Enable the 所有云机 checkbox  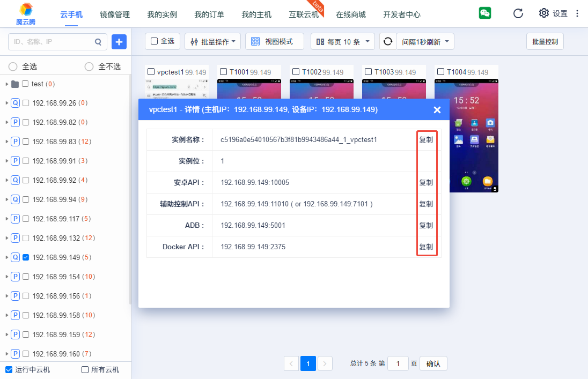85,369
